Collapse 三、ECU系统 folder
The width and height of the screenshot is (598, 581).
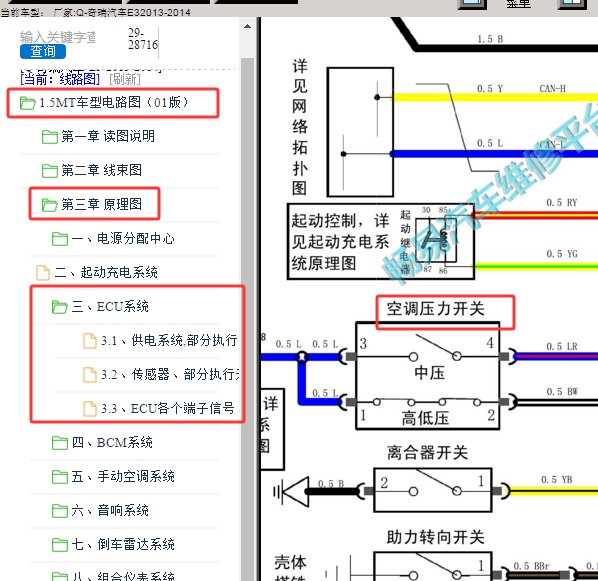click(110, 306)
